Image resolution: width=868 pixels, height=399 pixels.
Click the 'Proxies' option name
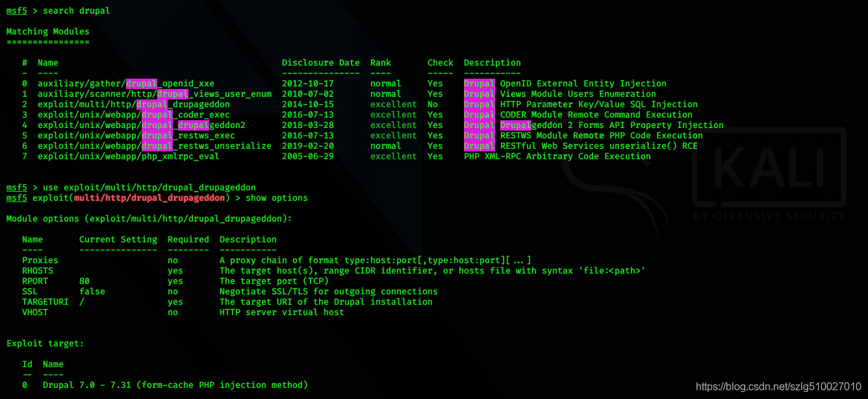point(40,261)
